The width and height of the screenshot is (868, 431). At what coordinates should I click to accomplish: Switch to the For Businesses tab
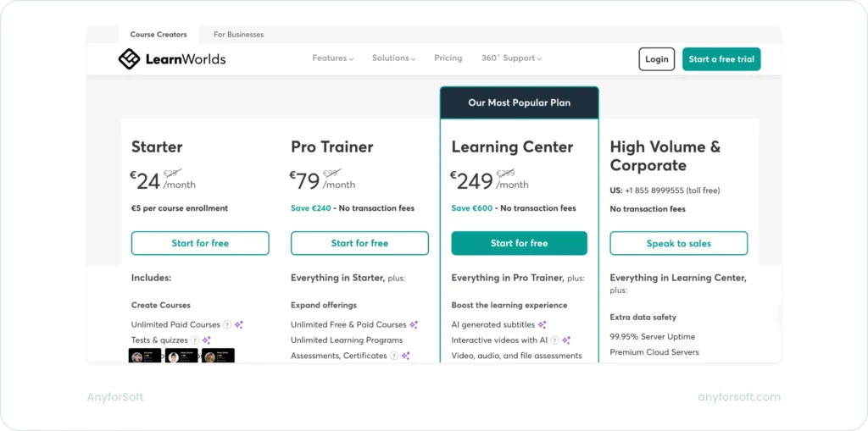[238, 35]
